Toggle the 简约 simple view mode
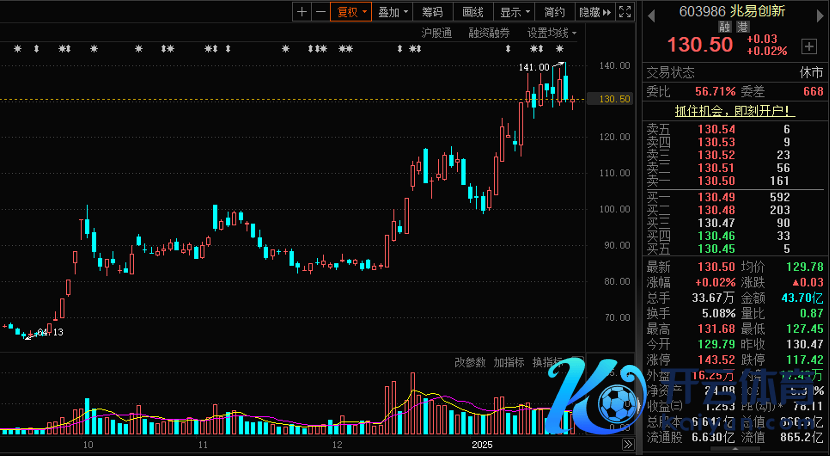Viewport: 830px width, 456px height. [x=554, y=12]
